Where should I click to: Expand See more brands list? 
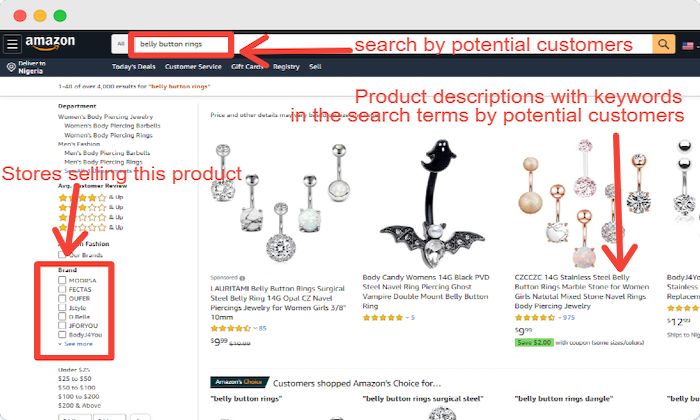tap(75, 344)
